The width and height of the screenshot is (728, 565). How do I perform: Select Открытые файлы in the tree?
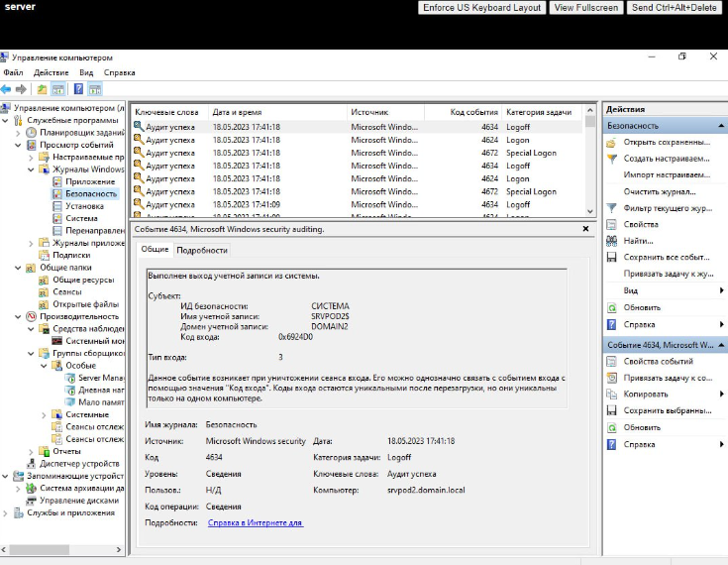point(85,304)
